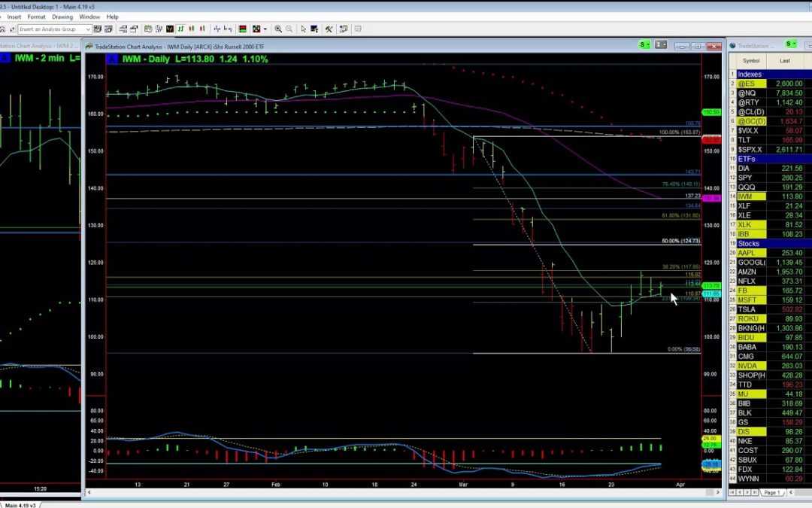
Task: Click the 0.00% (95.69) Fibonacci level label
Action: tap(683, 349)
